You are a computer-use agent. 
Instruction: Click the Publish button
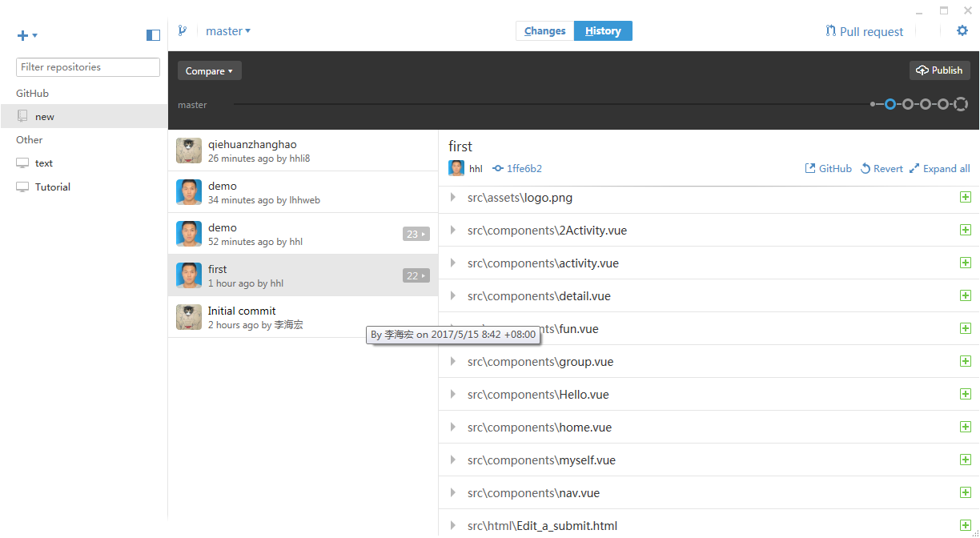coord(939,70)
